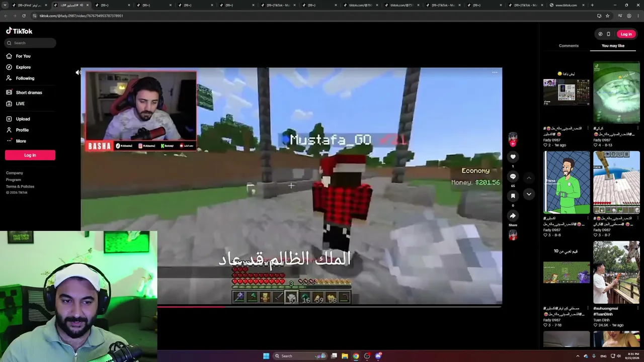Open options for the goalkeeper video card
The width and height of the screenshot is (644, 362).
tap(587, 218)
